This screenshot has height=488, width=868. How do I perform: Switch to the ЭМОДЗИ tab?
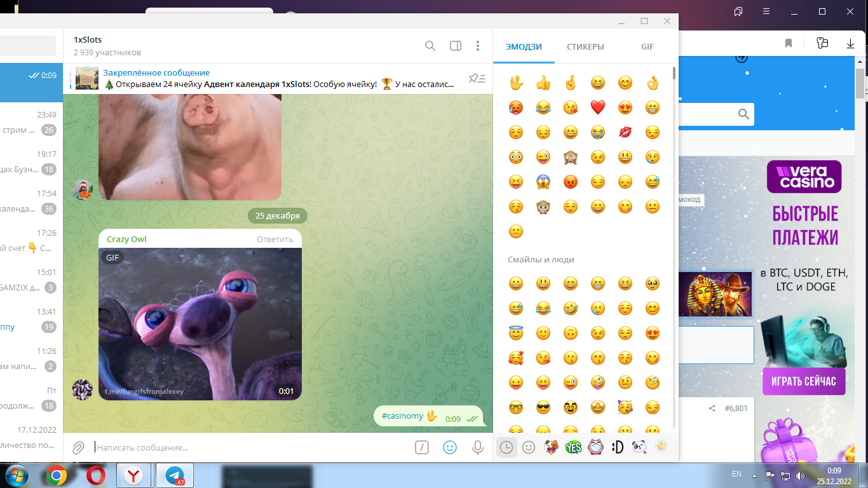coord(524,46)
